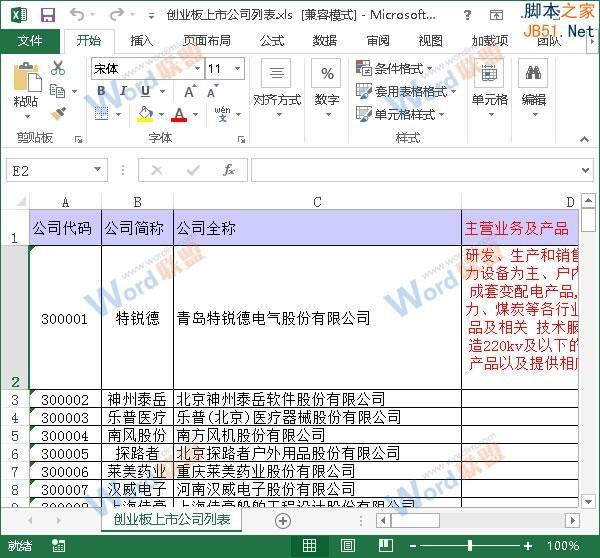The height and width of the screenshot is (558, 600).
Task: Switch to the 数据 Data tab
Action: coord(324,41)
